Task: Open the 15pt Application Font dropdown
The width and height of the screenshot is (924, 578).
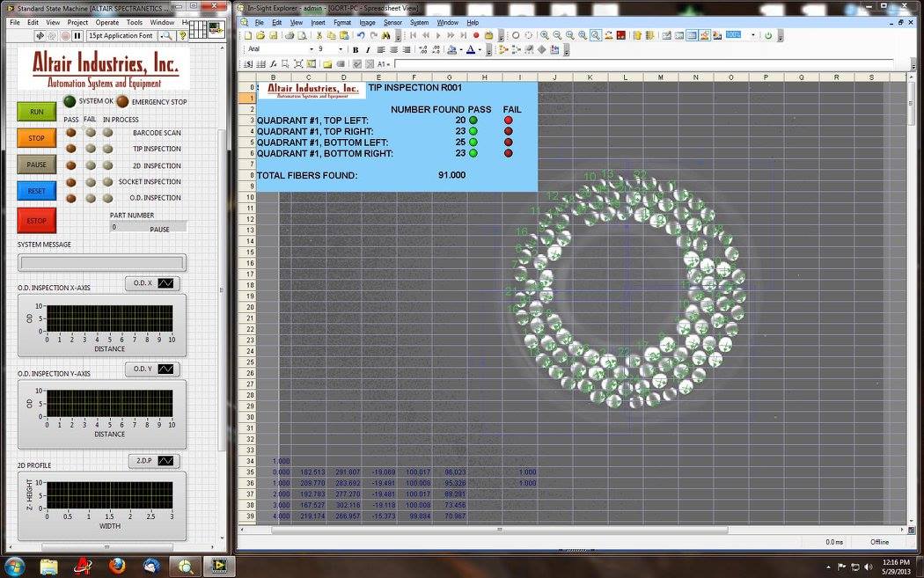Action: pyautogui.click(x=121, y=36)
